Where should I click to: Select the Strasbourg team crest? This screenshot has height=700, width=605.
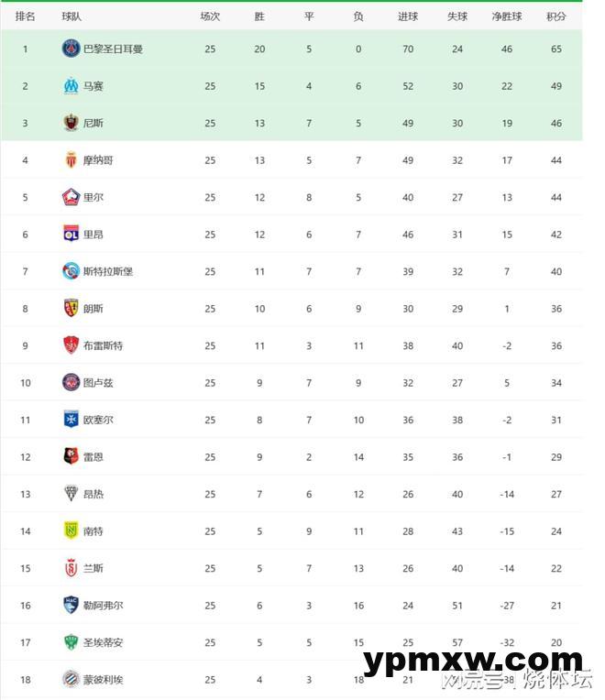coord(71,271)
